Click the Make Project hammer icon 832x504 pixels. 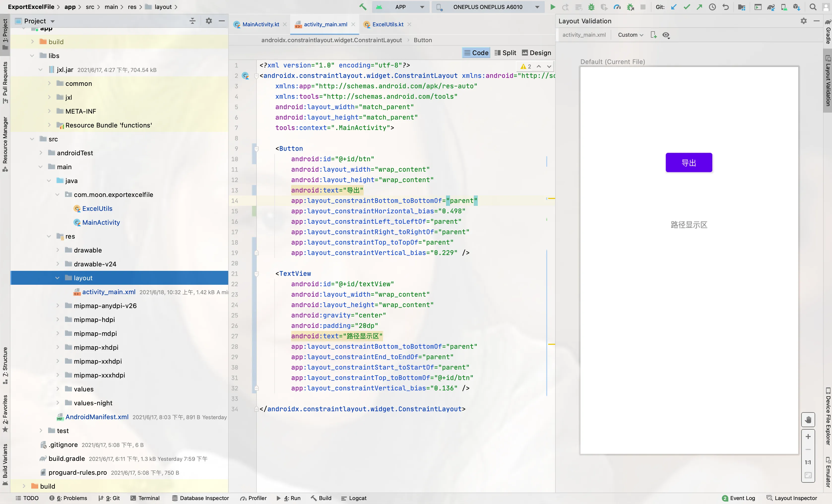(363, 7)
